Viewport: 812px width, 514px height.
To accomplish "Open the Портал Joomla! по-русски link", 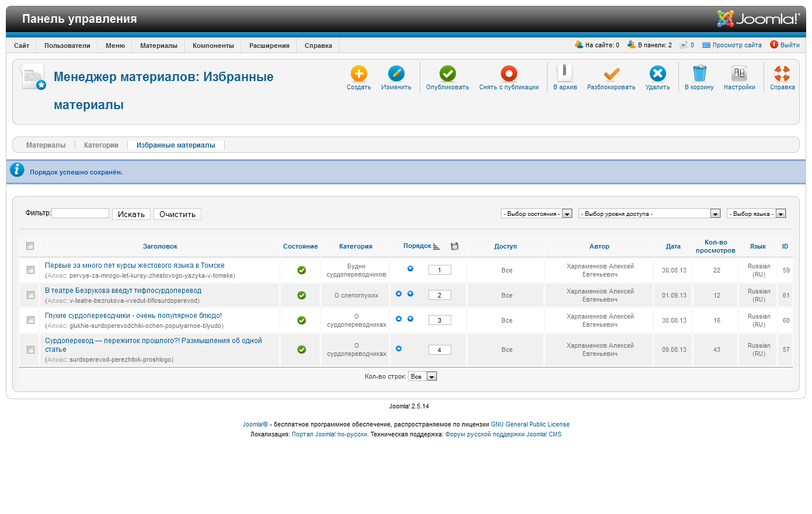I will click(x=329, y=434).
